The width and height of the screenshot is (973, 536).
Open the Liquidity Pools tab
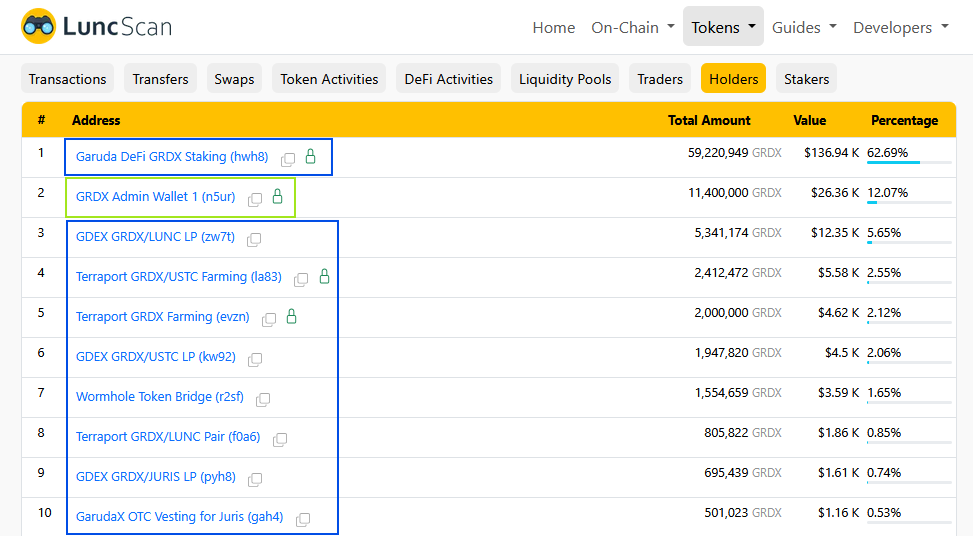tap(565, 79)
